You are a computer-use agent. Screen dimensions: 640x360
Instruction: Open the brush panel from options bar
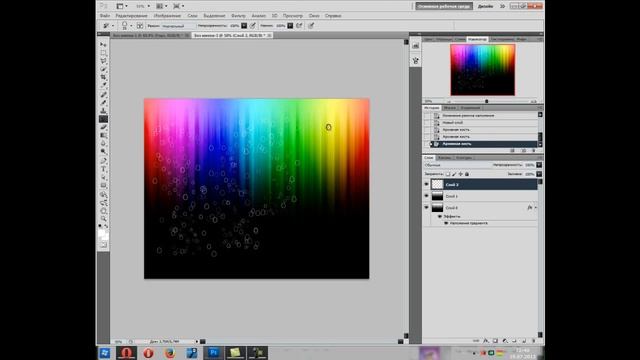coord(140,26)
